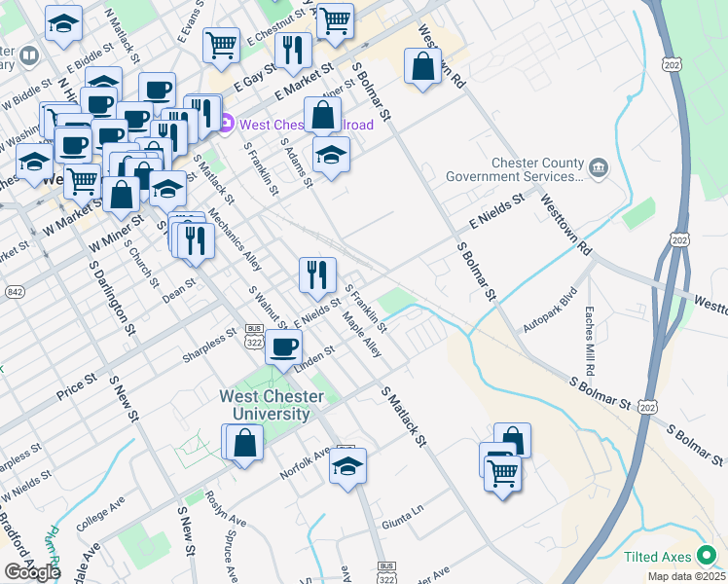
Task: Click the school marker left of S Matlack St
Action: tap(167, 191)
